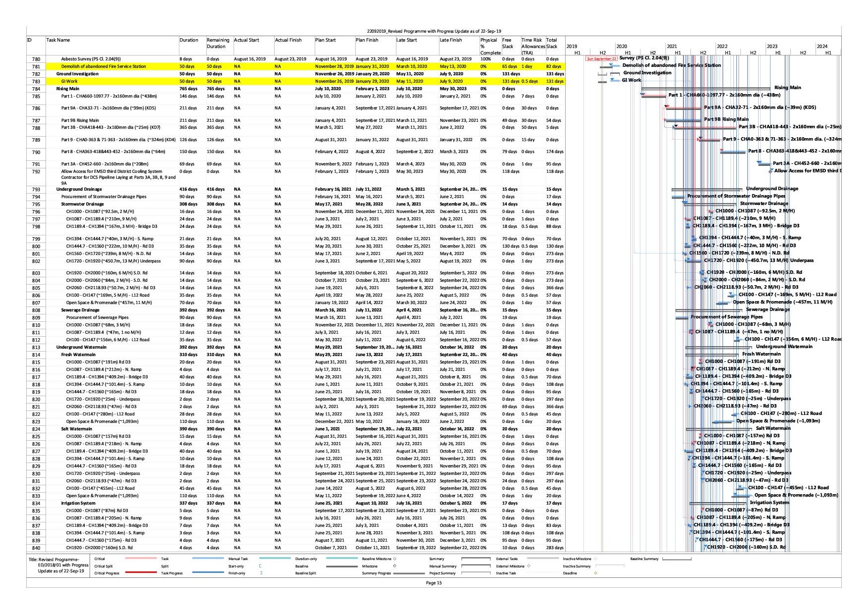Click the 'Title: Revised Programme-ED/2018/01' legend box
Image resolution: width=868 pixels, height=614 pixels.
(58, 565)
